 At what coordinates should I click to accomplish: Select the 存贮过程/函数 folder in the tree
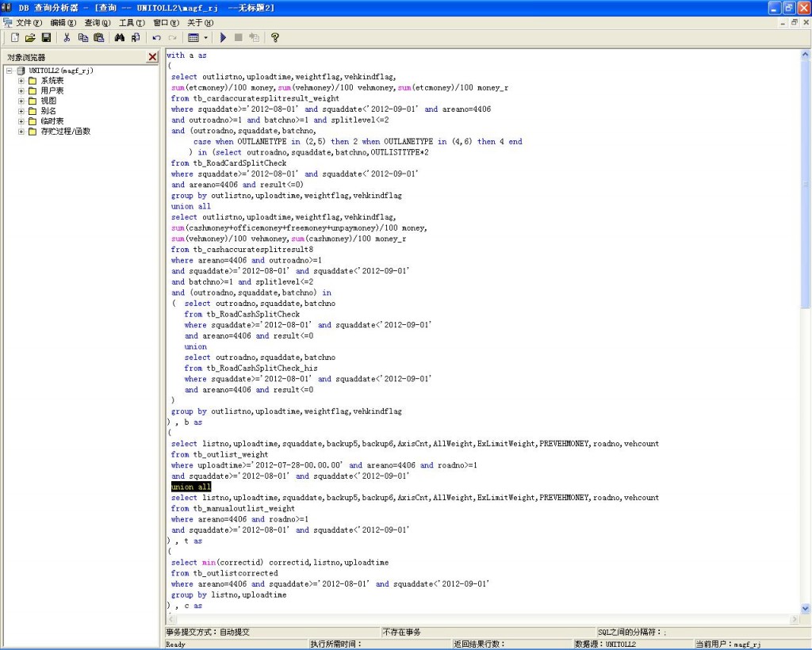pyautogui.click(x=65, y=132)
